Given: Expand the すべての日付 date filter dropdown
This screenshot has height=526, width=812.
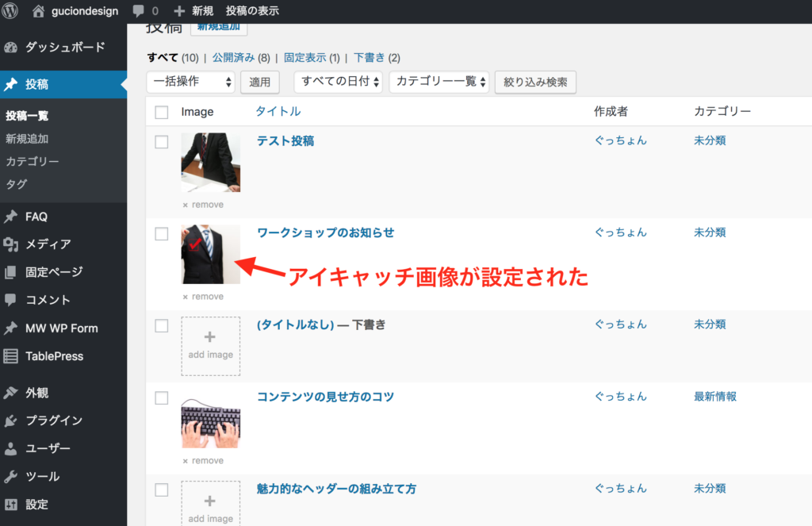Looking at the screenshot, I should [x=339, y=81].
